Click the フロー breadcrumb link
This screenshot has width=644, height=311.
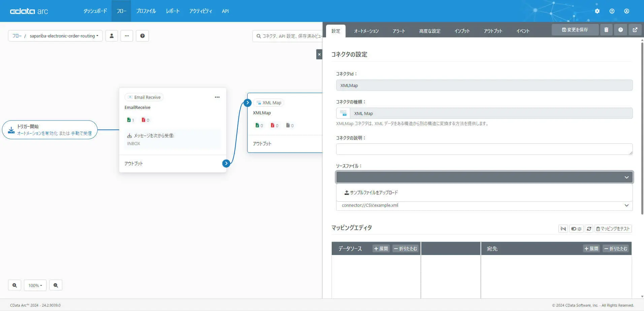[x=17, y=36]
